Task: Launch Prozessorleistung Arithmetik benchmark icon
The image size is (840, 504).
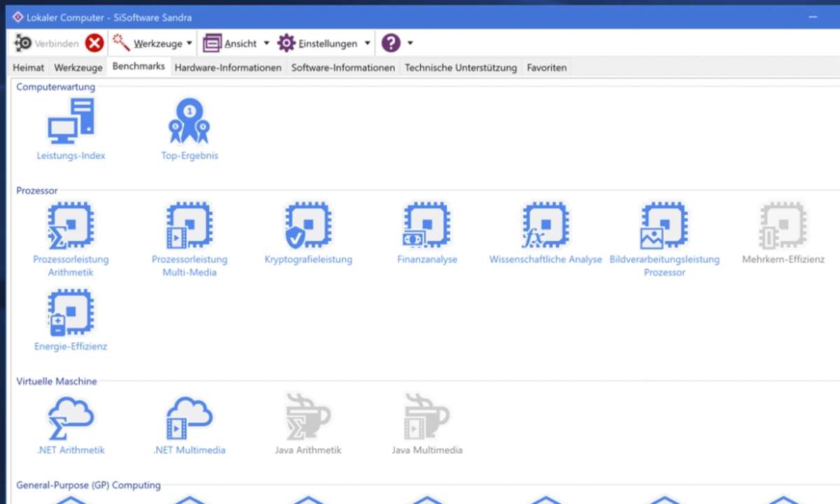Action: coord(71,225)
